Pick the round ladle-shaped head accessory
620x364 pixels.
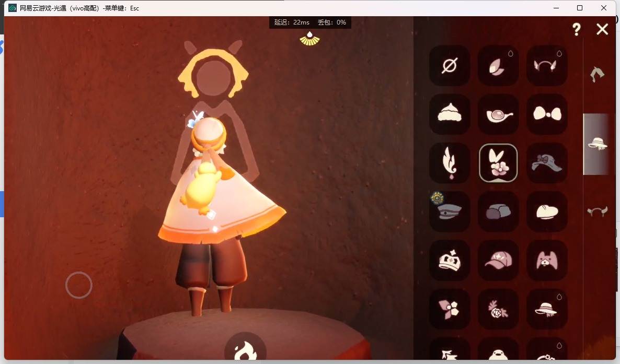498,114
